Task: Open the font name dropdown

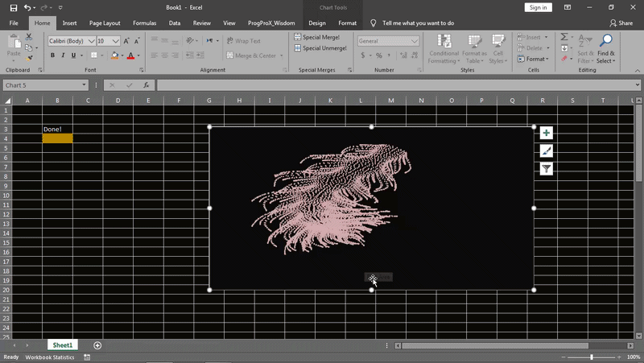Action: coord(91,41)
